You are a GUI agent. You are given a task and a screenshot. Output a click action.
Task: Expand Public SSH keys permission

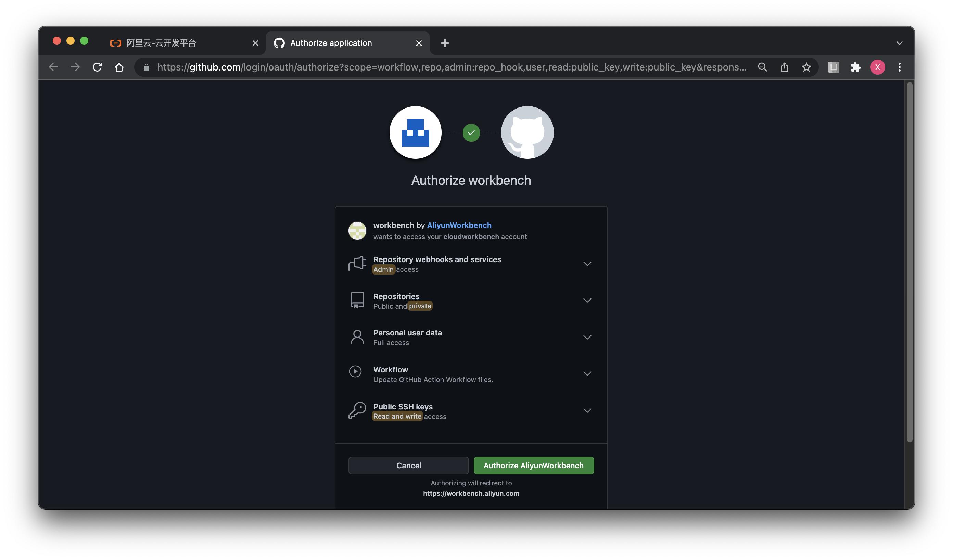point(587,410)
